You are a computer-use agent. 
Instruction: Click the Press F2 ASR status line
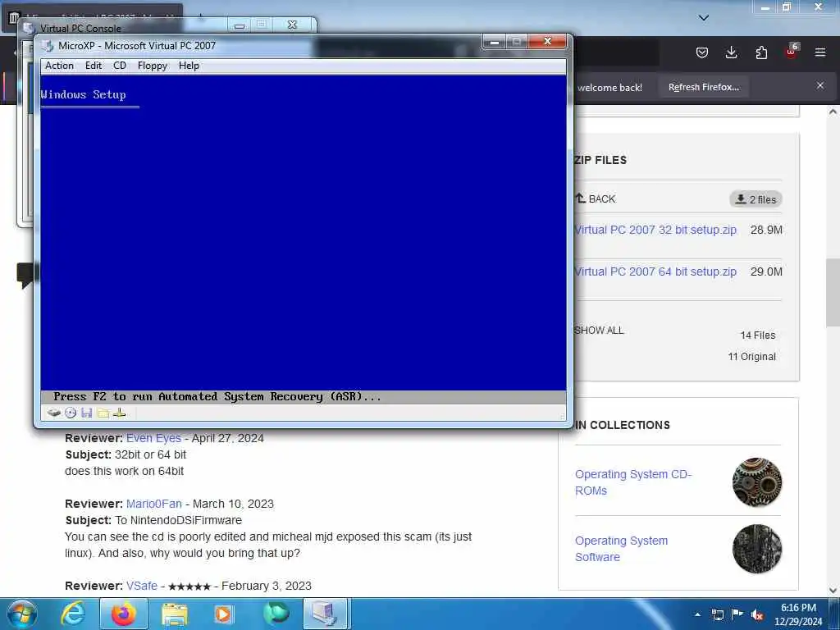click(x=217, y=397)
